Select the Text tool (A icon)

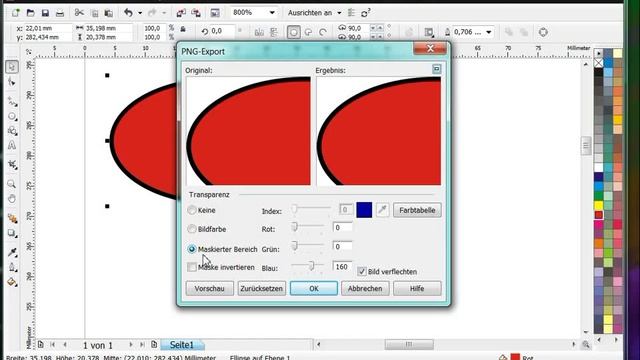(12, 145)
